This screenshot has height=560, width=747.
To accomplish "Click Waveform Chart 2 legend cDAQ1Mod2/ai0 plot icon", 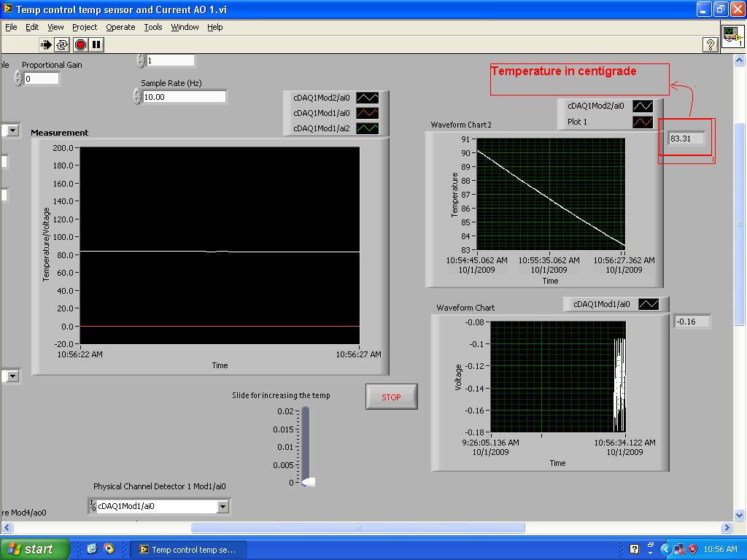I will (x=643, y=106).
